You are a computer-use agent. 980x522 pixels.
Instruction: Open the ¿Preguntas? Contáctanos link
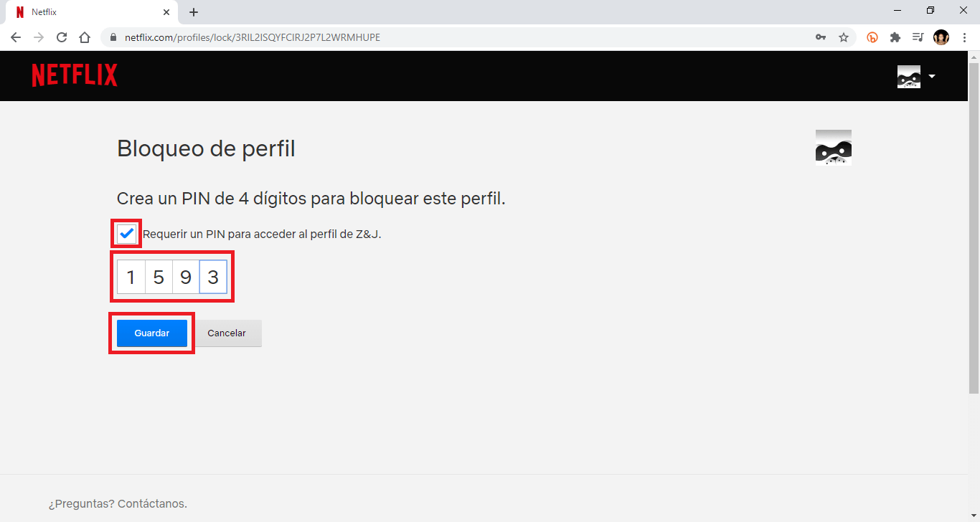pos(118,504)
